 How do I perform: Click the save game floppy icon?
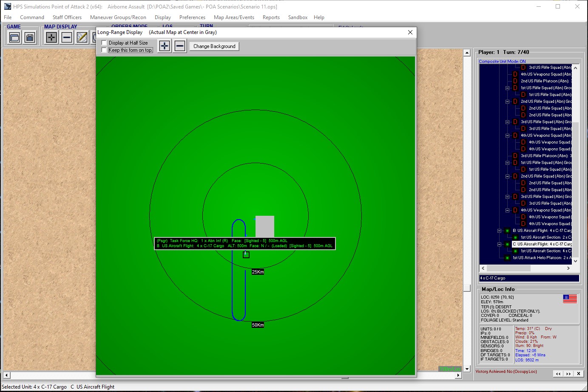pyautogui.click(x=30, y=37)
